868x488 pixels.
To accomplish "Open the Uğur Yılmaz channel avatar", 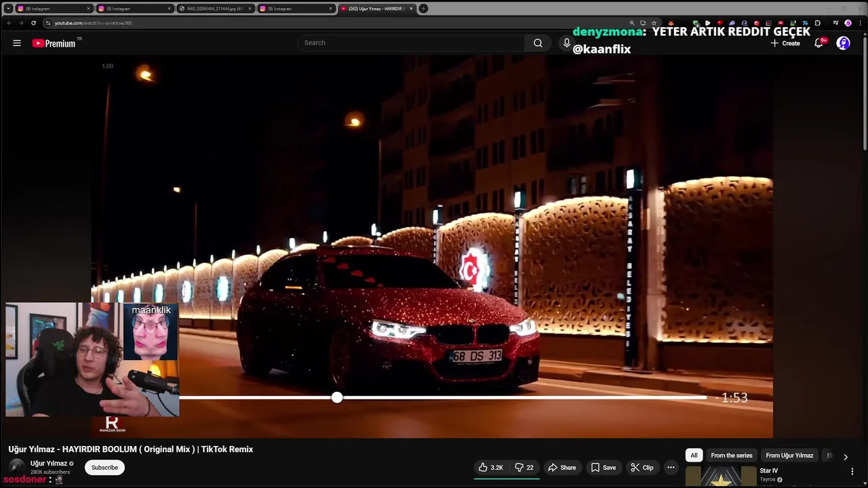I will coord(16,466).
